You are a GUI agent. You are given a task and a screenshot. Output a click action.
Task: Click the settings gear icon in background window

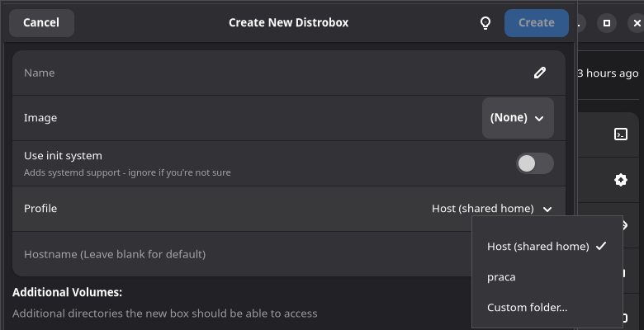coord(621,180)
